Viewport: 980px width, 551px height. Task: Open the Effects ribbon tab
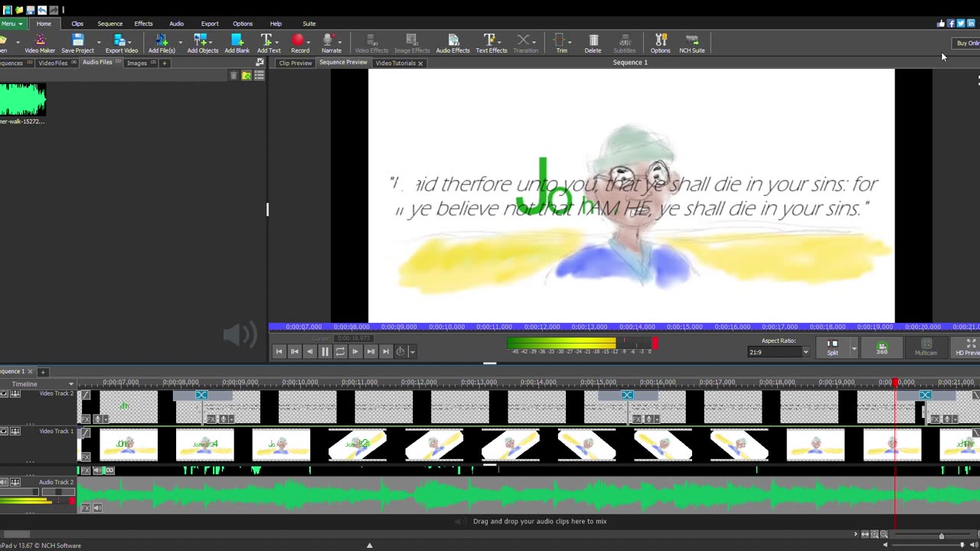click(x=143, y=24)
